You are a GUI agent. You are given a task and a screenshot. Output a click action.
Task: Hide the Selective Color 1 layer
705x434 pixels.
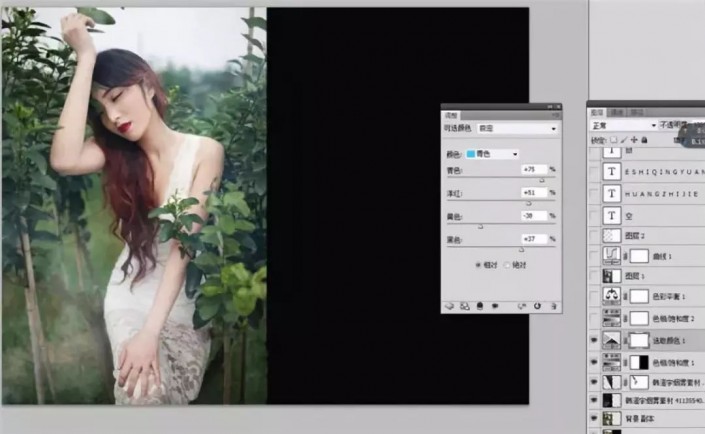[x=595, y=341]
